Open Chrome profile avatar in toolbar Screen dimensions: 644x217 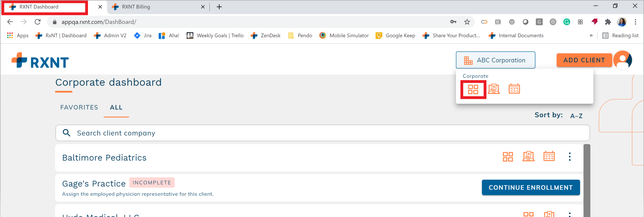coord(622,22)
